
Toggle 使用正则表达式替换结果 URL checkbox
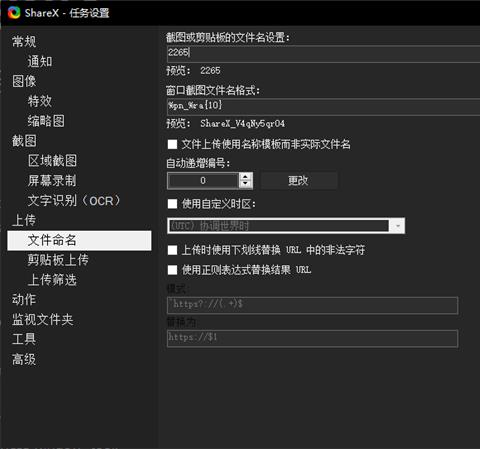tap(172, 270)
